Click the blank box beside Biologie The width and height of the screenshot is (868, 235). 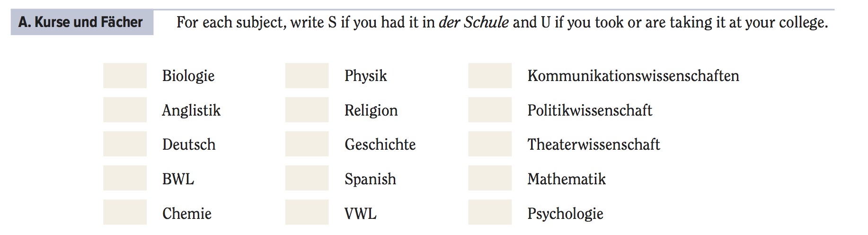coord(125,76)
